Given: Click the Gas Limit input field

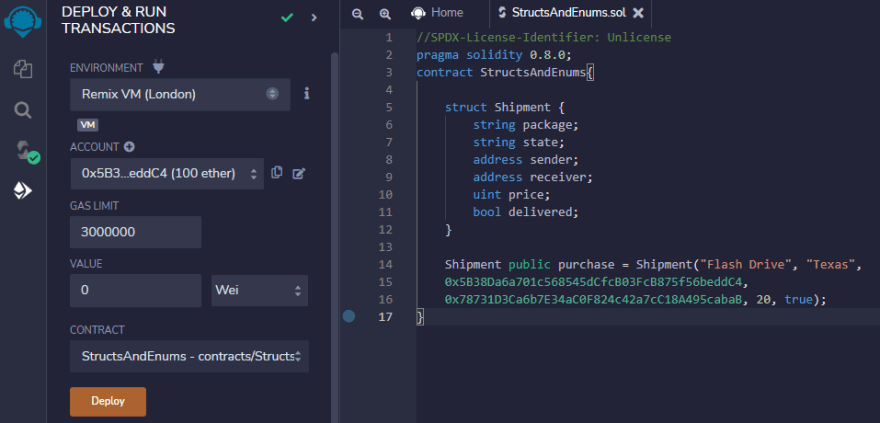Looking at the screenshot, I should [135, 232].
